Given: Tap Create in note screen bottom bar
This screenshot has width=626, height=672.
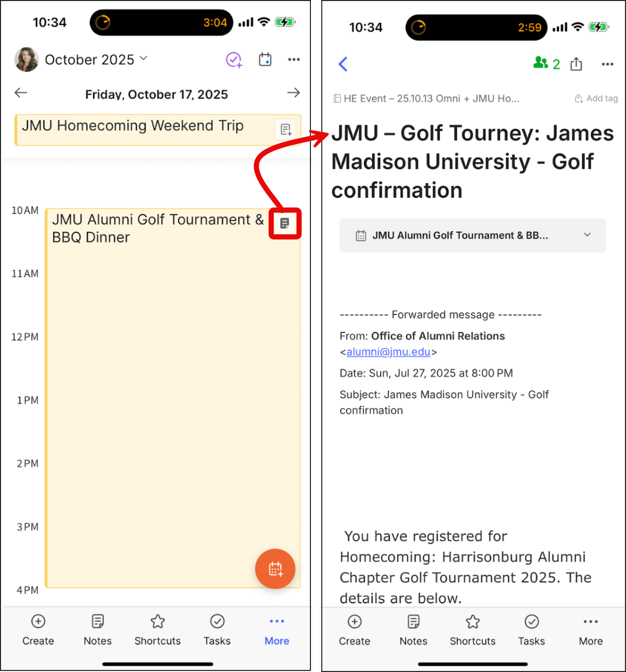Looking at the screenshot, I should click(354, 630).
